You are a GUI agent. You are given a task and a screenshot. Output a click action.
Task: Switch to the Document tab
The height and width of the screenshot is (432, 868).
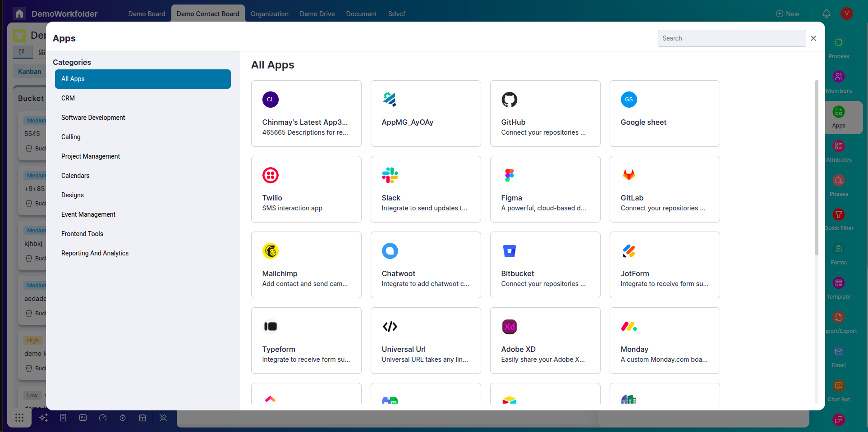(x=361, y=14)
